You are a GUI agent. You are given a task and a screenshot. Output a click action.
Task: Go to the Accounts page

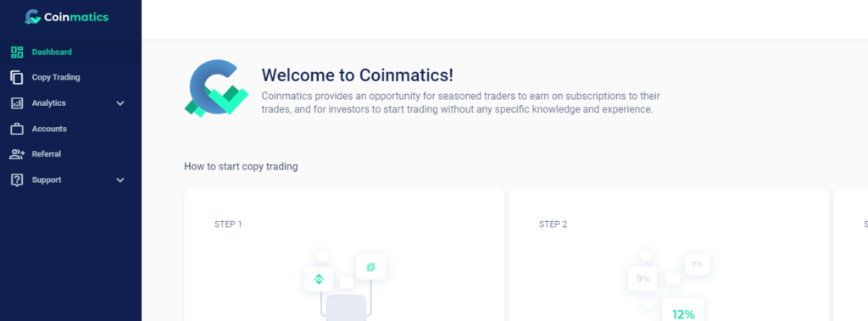(71, 129)
